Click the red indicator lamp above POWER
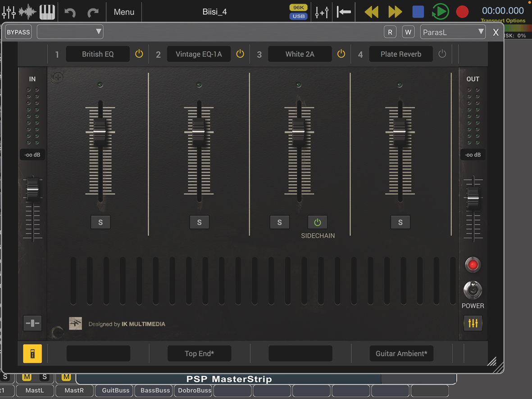This screenshot has width=532, height=399. click(x=473, y=265)
